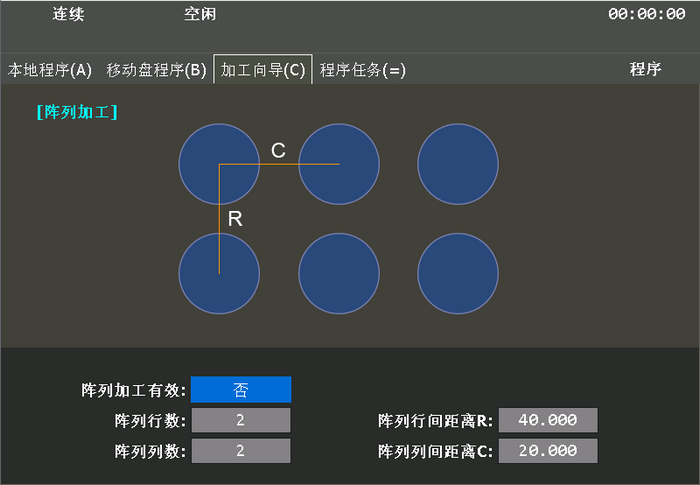
Task: Click the 程序 label at right
Action: point(645,69)
